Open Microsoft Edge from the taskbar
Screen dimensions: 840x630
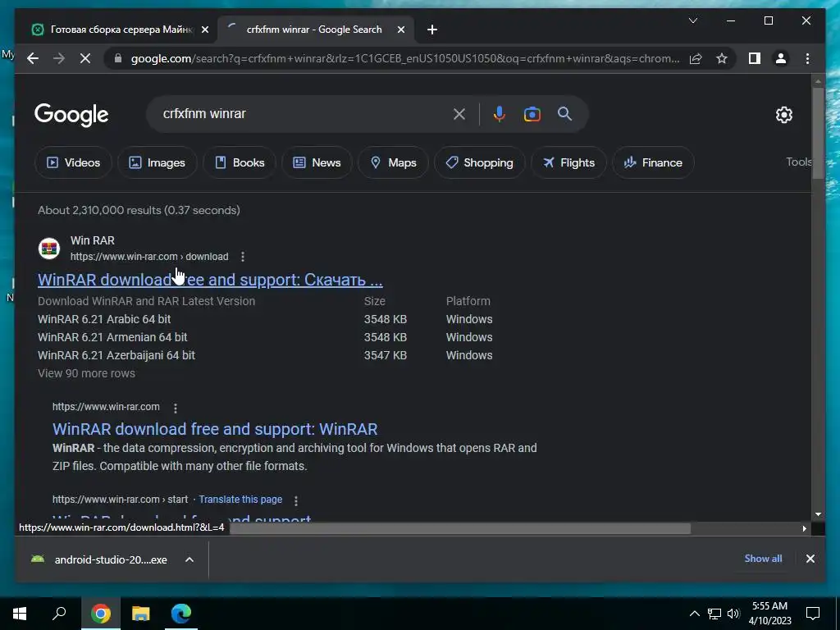[181, 614]
